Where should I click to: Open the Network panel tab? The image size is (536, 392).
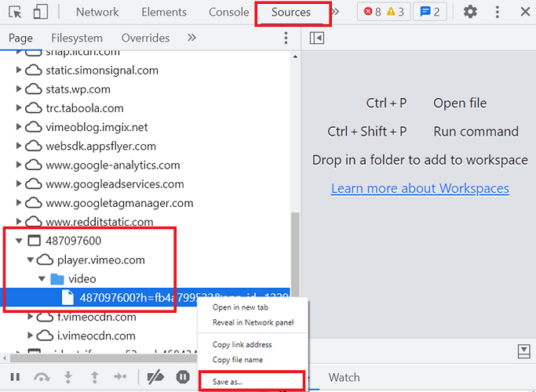[97, 13]
